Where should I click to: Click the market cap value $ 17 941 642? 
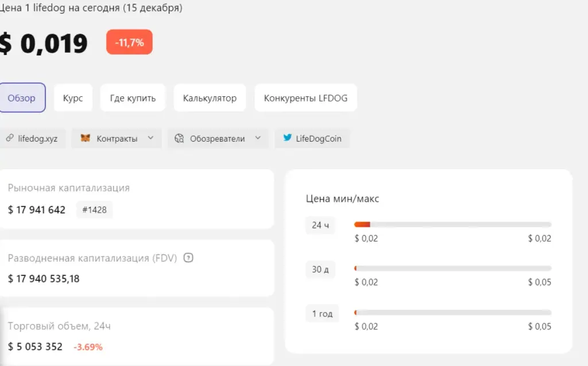pyautogui.click(x=36, y=210)
